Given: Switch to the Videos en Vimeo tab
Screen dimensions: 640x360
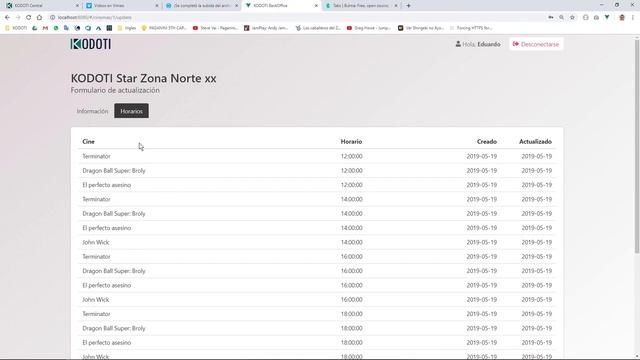Looking at the screenshot, I should (122, 6).
